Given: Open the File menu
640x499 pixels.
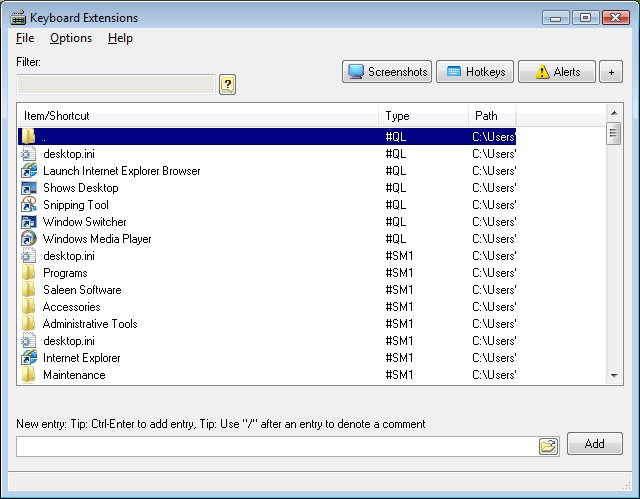Looking at the screenshot, I should point(25,38).
